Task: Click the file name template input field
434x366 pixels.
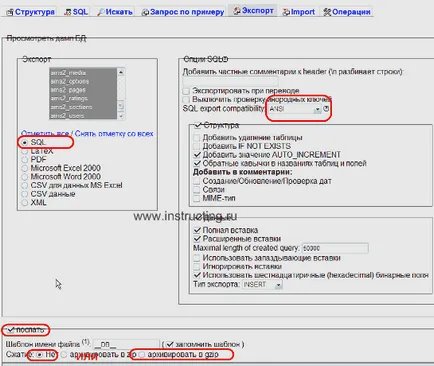Action: point(126,344)
